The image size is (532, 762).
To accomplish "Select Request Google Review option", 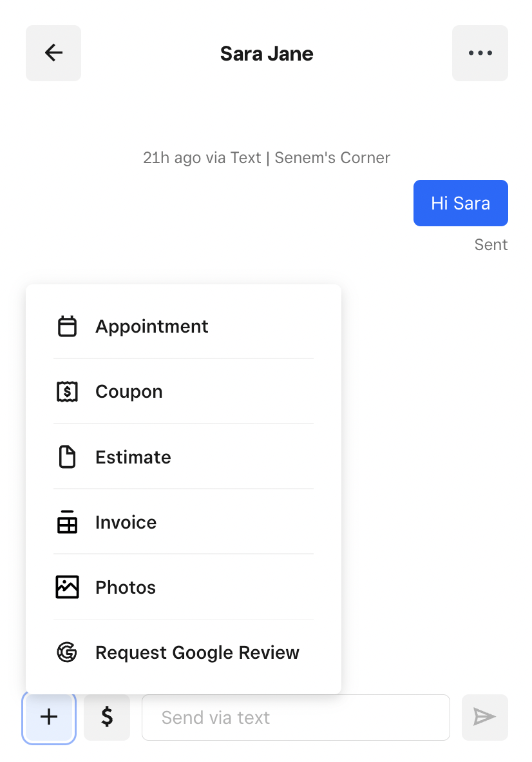I will point(197,652).
